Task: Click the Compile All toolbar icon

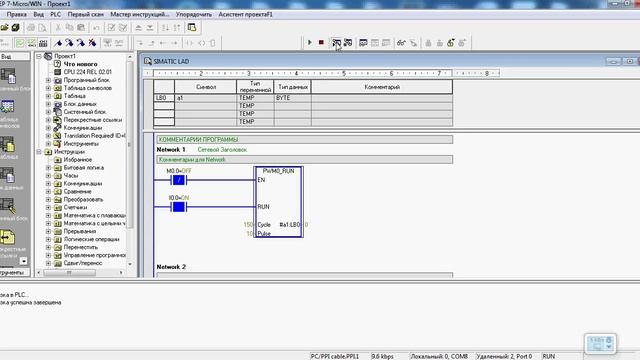Action: tap(123, 28)
